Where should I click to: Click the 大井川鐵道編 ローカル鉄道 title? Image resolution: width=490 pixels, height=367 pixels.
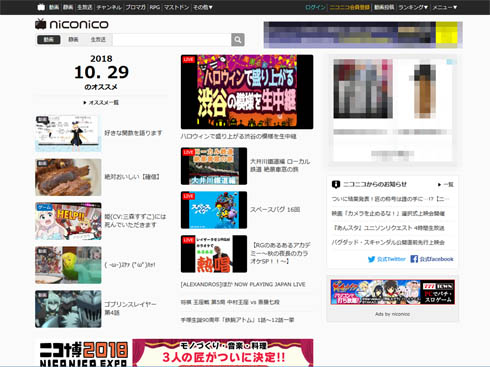[280, 165]
